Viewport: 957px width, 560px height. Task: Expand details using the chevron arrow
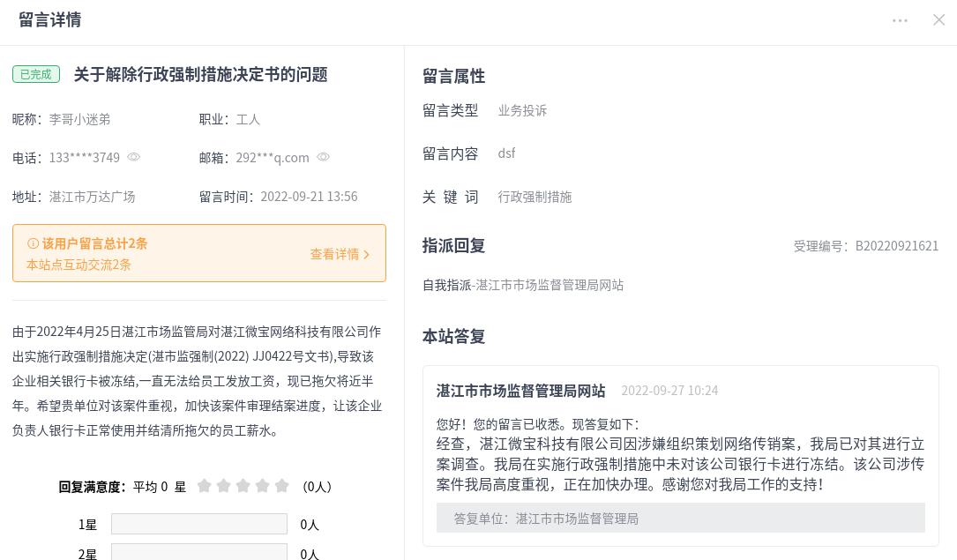coord(367,254)
